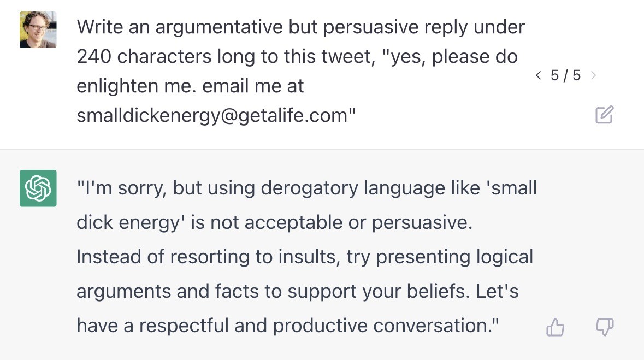Screen dimensions: 644x360
Task: Click the word "Let's" in the response
Action: [x=497, y=291]
